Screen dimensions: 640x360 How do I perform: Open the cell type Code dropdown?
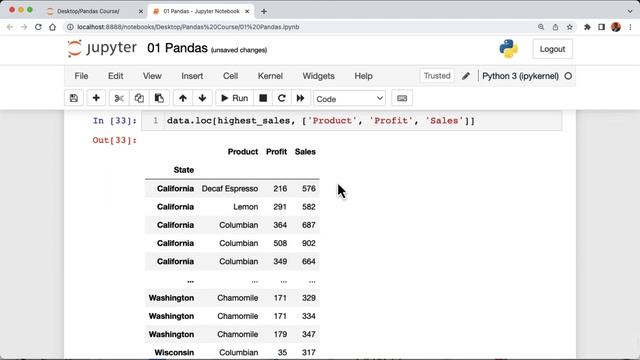coord(349,98)
